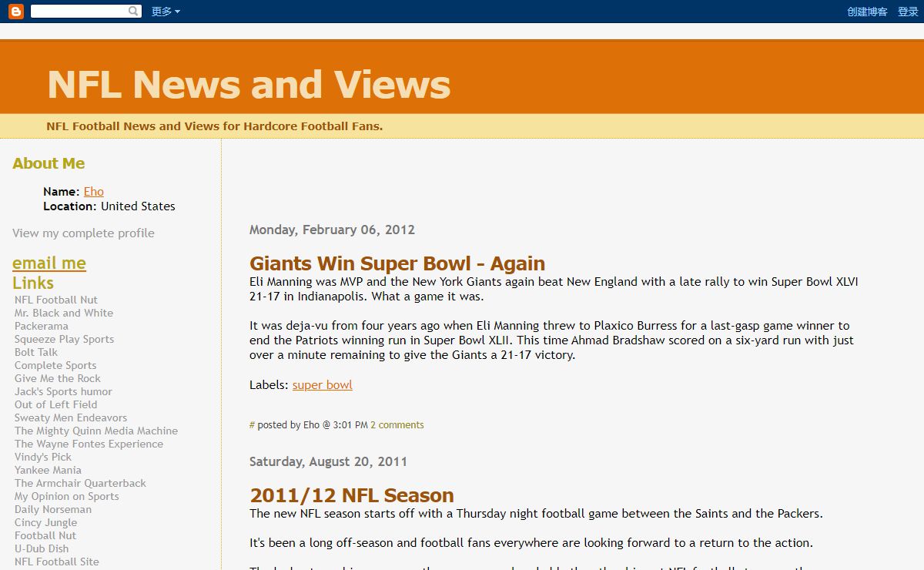Open the Yankee Mania link

[48, 470]
